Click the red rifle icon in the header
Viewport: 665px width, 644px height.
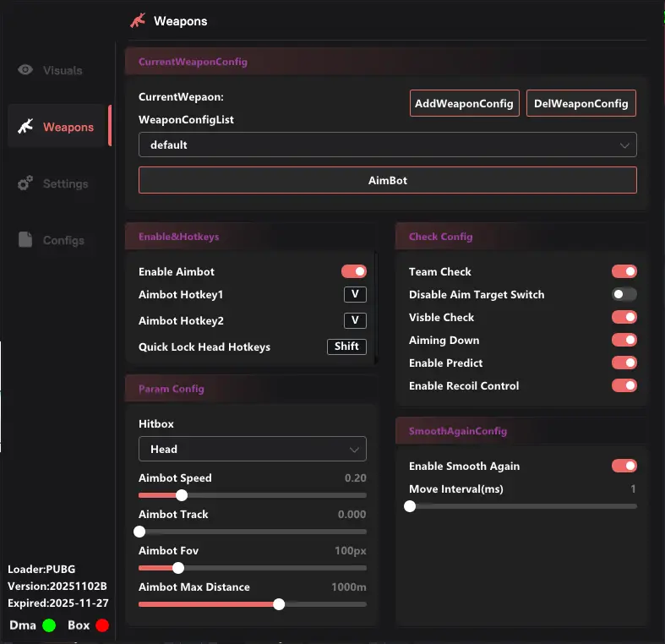pos(138,20)
